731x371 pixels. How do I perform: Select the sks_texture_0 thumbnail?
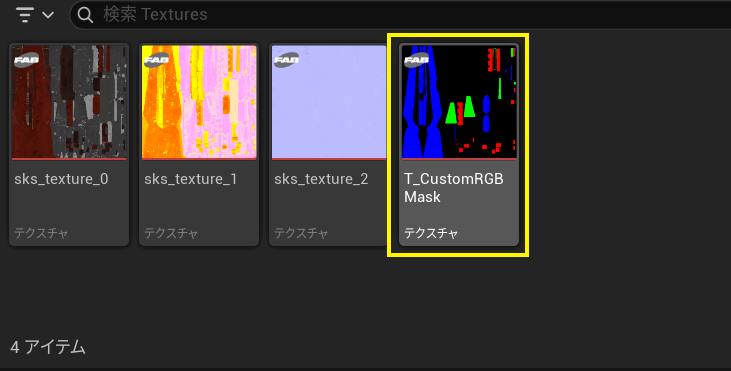[x=69, y=102]
